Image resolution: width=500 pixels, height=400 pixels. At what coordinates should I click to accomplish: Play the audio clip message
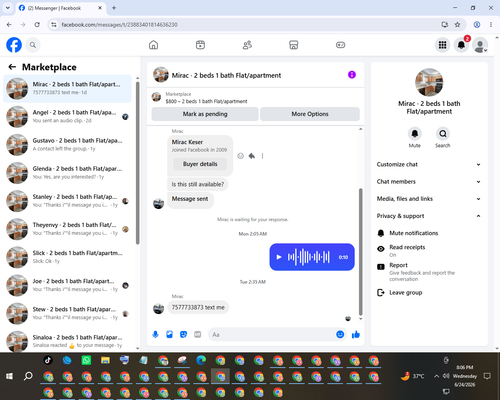tap(279, 257)
